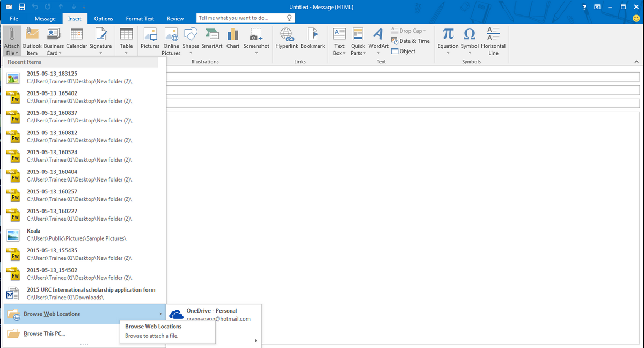The width and height of the screenshot is (644, 348).
Task: Insert an Object
Action: (x=404, y=51)
